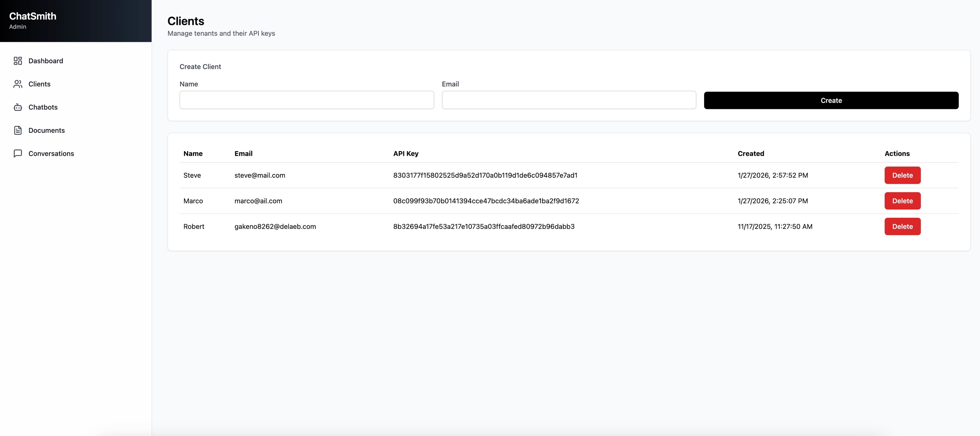
Task: Select Steve's API key text
Action: coord(485,175)
